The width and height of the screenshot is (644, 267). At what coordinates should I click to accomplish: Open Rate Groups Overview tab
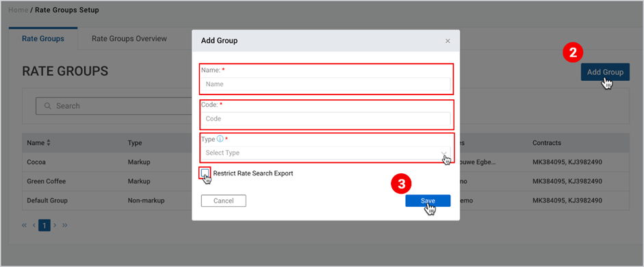point(129,38)
